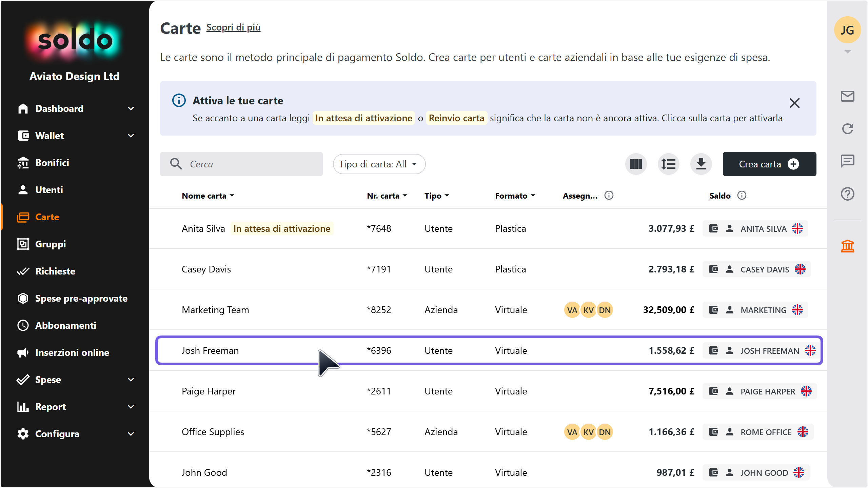Click the Crea carta button
Viewport: 868px width, 488px height.
coord(769,164)
